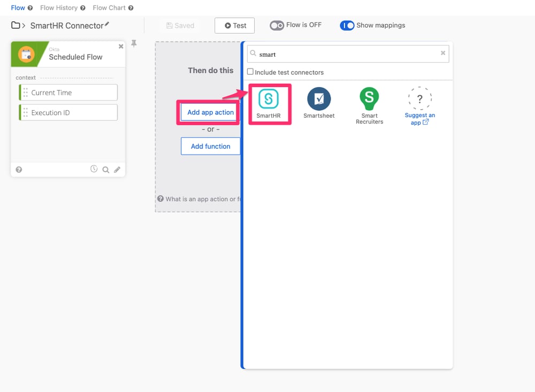Screen dimensions: 535x392
Task: Edit the card using the pencil icon at its bottom
Action: pyautogui.click(x=117, y=170)
